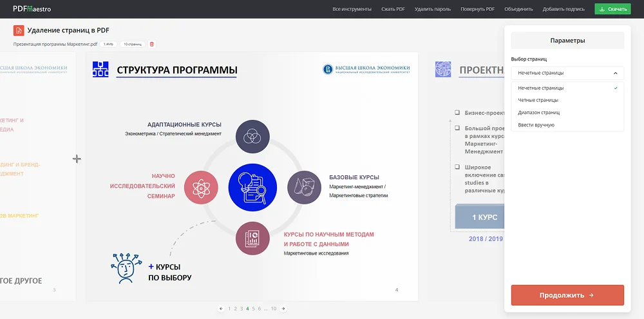The height and width of the screenshot is (319, 644).
Task: Click the plus crosshair between slides
Action: click(77, 159)
